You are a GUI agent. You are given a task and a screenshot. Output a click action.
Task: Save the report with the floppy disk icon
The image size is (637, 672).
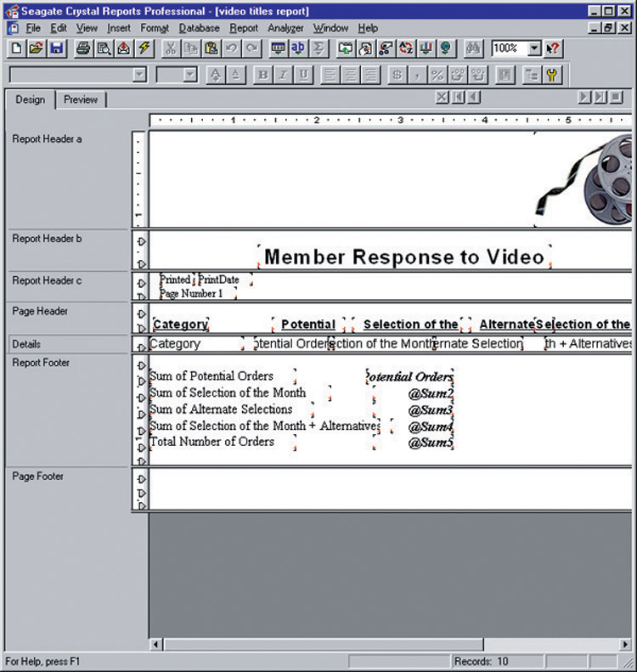click(56, 49)
